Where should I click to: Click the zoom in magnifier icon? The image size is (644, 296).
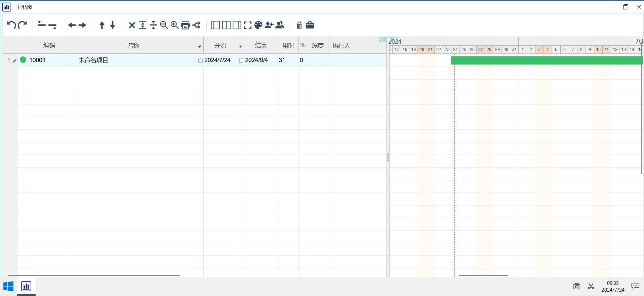[175, 25]
